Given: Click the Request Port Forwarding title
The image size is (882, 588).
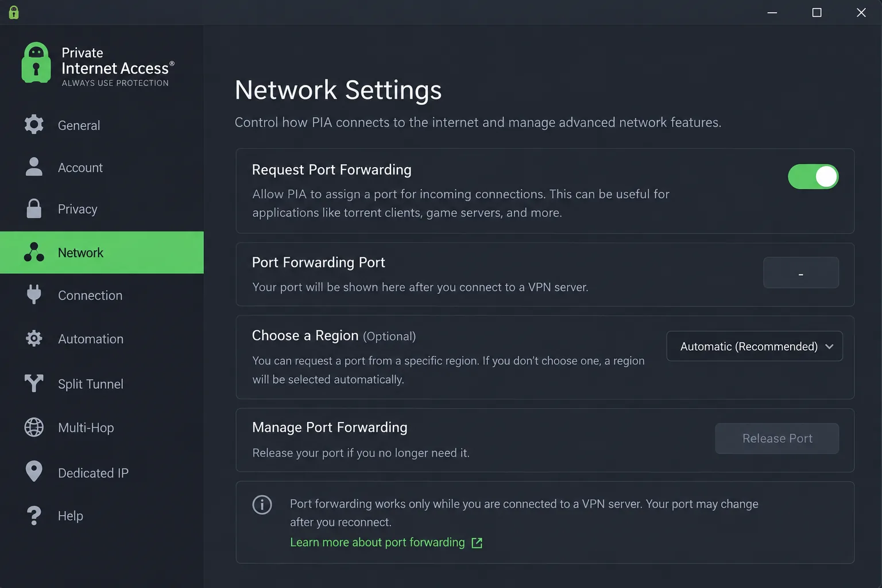Looking at the screenshot, I should pos(332,170).
